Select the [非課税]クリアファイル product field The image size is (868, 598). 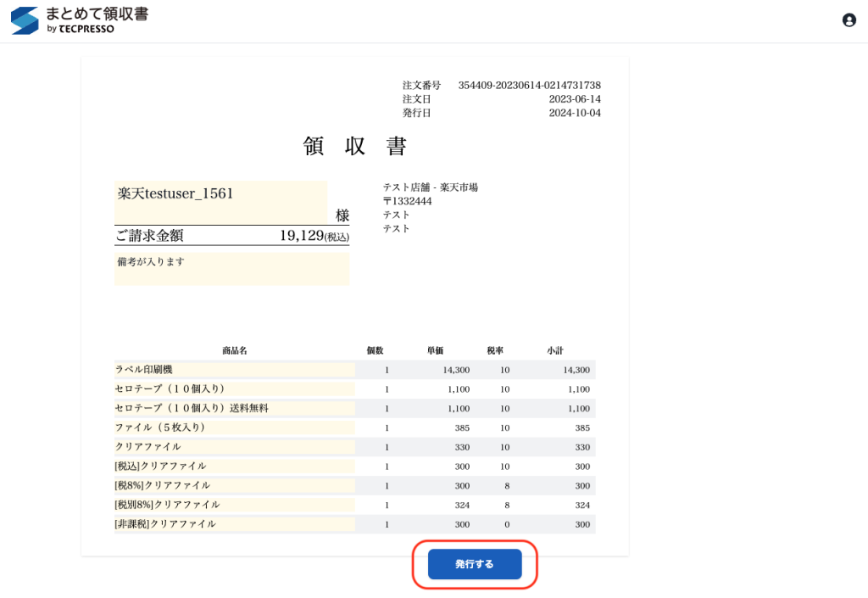click(235, 524)
